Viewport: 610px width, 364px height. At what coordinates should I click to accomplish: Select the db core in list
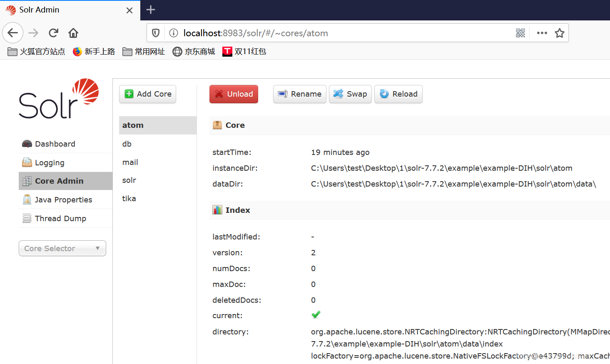point(158,144)
